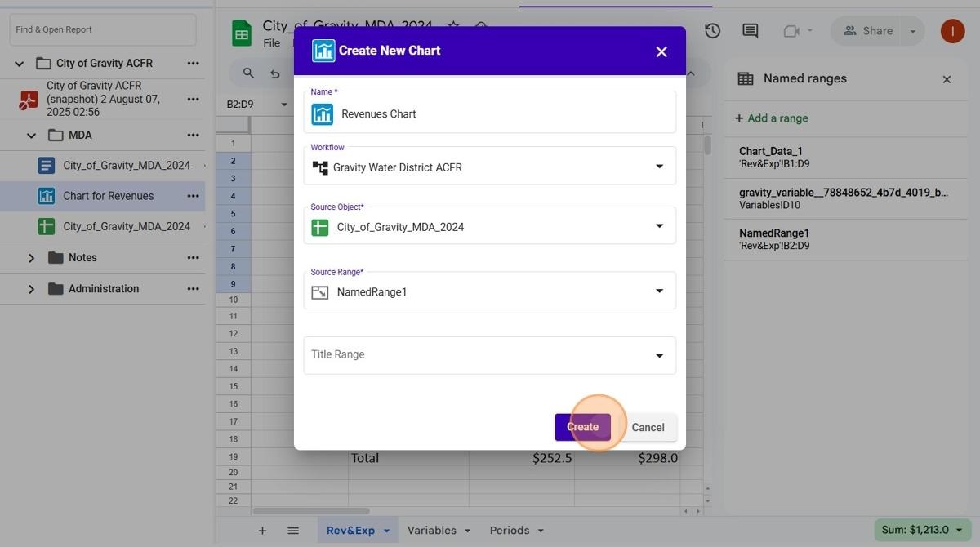Close the Named ranges panel
Screen dimensions: 980x547
point(947,79)
